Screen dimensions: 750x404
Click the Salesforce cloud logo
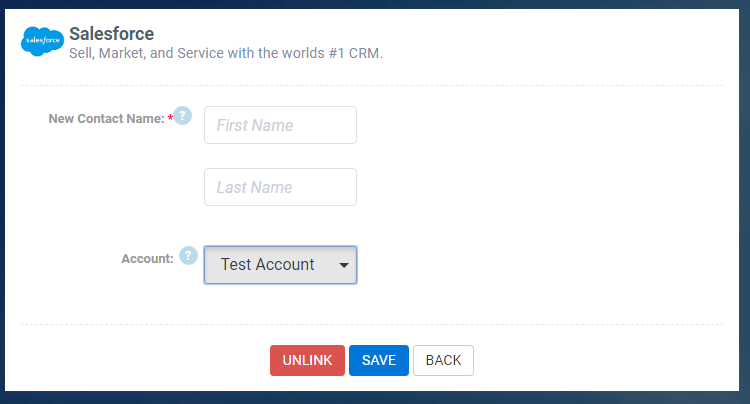[x=42, y=41]
